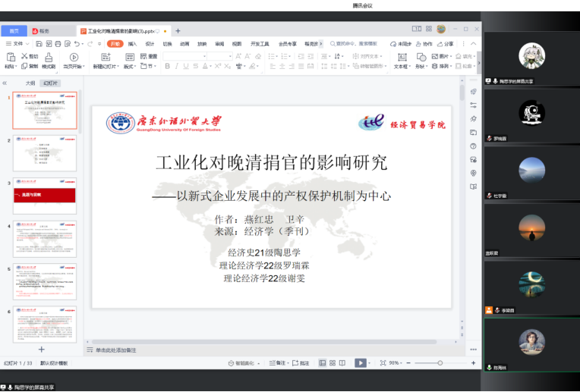This screenshot has width=580, height=392.
Task: Click the play slideshow button in status bar
Action: [360, 363]
